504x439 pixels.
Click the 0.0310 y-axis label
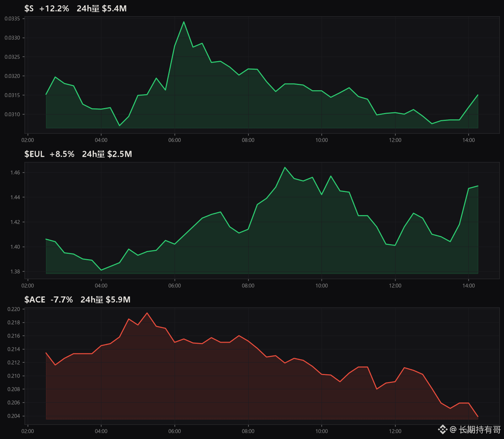tap(12, 114)
